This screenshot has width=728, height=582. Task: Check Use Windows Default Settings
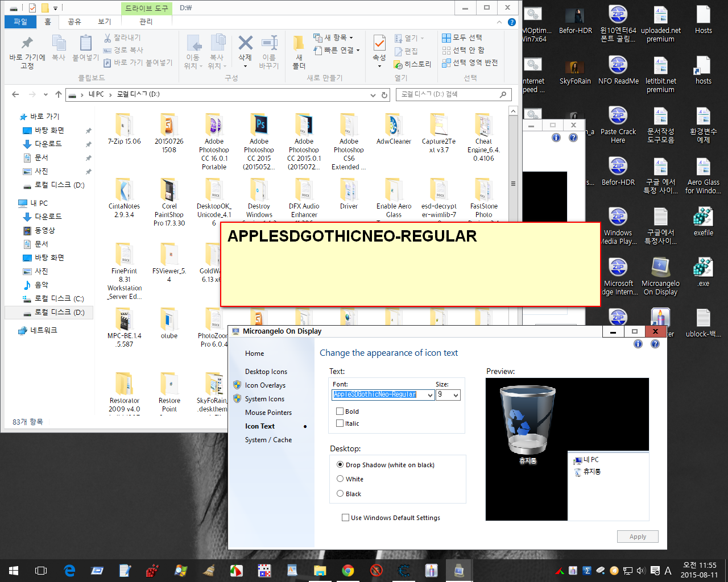[x=345, y=517]
